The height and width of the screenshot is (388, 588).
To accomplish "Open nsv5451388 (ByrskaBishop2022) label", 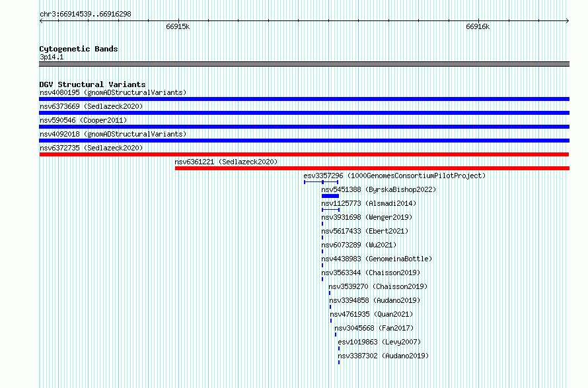I will tap(379, 189).
